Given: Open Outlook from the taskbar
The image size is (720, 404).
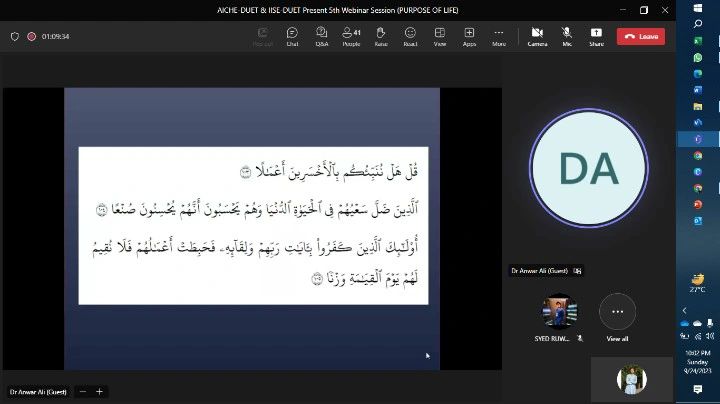Looking at the screenshot, I should pos(698,221).
